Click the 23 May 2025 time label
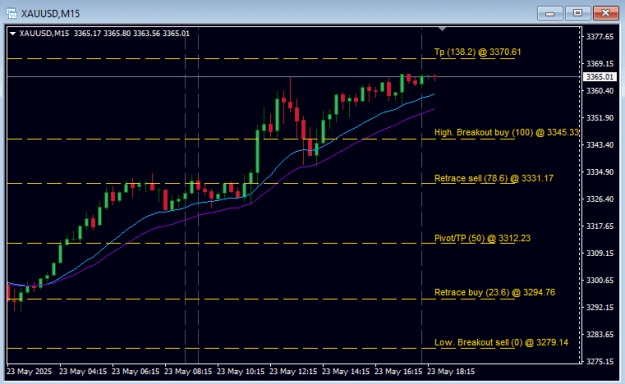This screenshot has height=384, width=625. pos(29,371)
